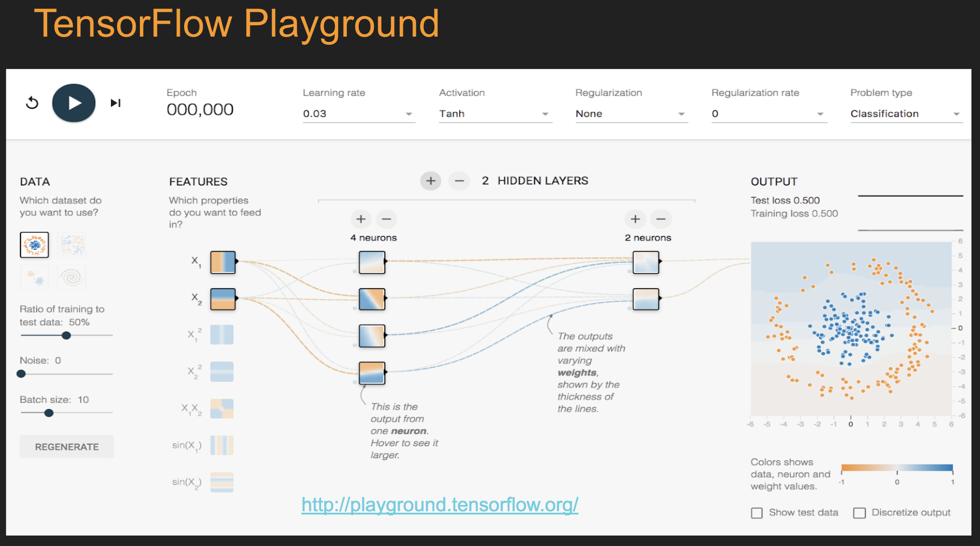Click the REGENERATE button
Viewport: 980px width, 546px height.
(x=67, y=447)
